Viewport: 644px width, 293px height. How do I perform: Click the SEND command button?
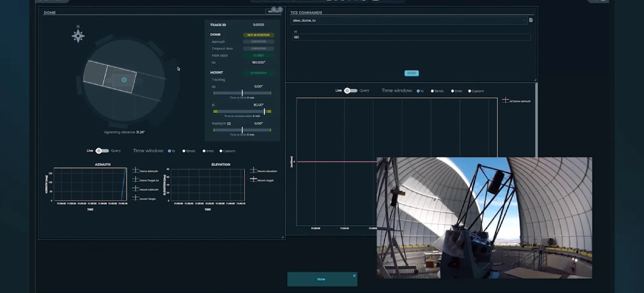click(x=411, y=73)
